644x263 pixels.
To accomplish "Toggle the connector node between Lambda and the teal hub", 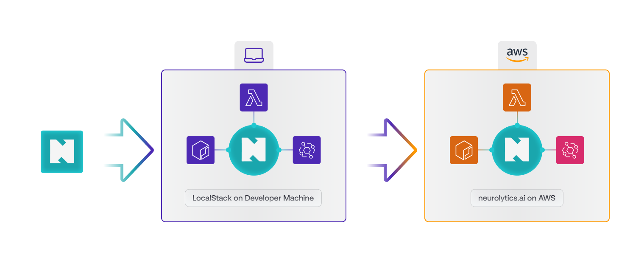I will pyautogui.click(x=253, y=125).
